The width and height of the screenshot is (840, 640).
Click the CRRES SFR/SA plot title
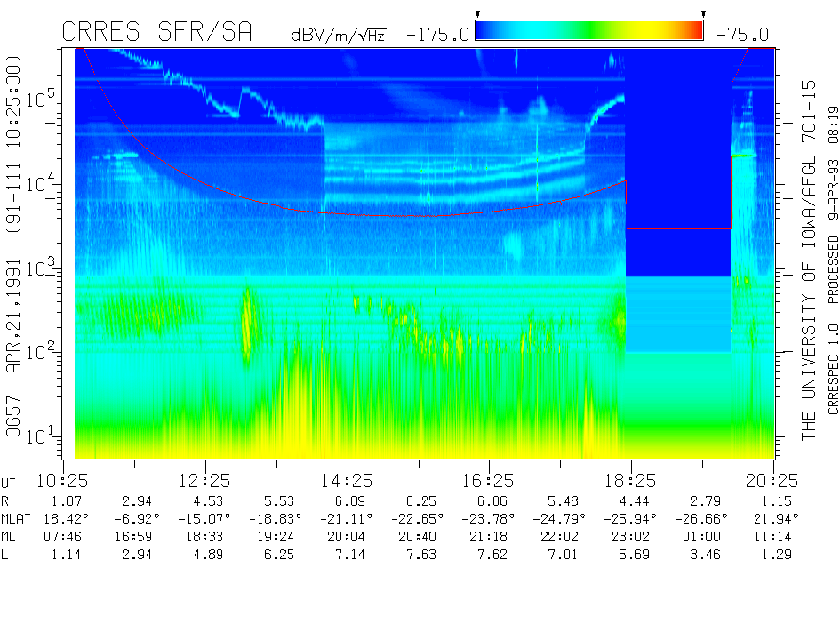156,33
